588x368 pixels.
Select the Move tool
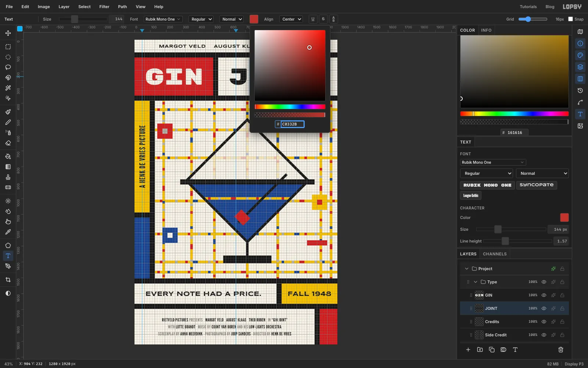(8, 33)
